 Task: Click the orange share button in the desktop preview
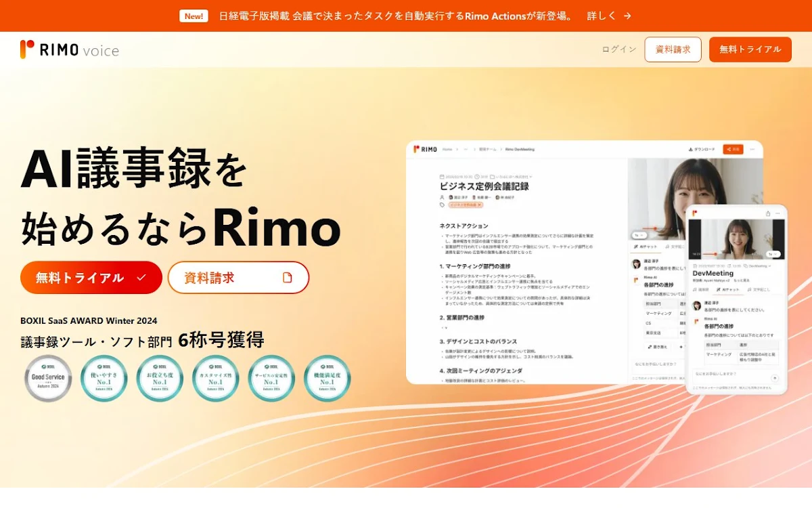pyautogui.click(x=733, y=149)
